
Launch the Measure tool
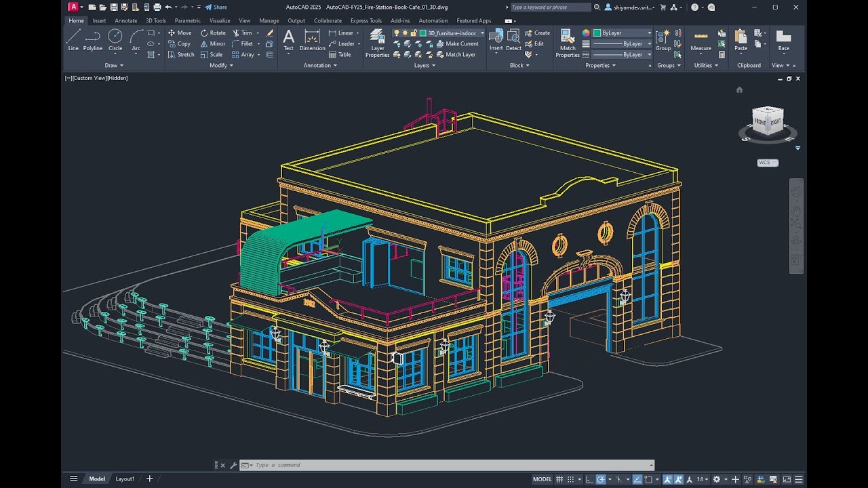(701, 41)
